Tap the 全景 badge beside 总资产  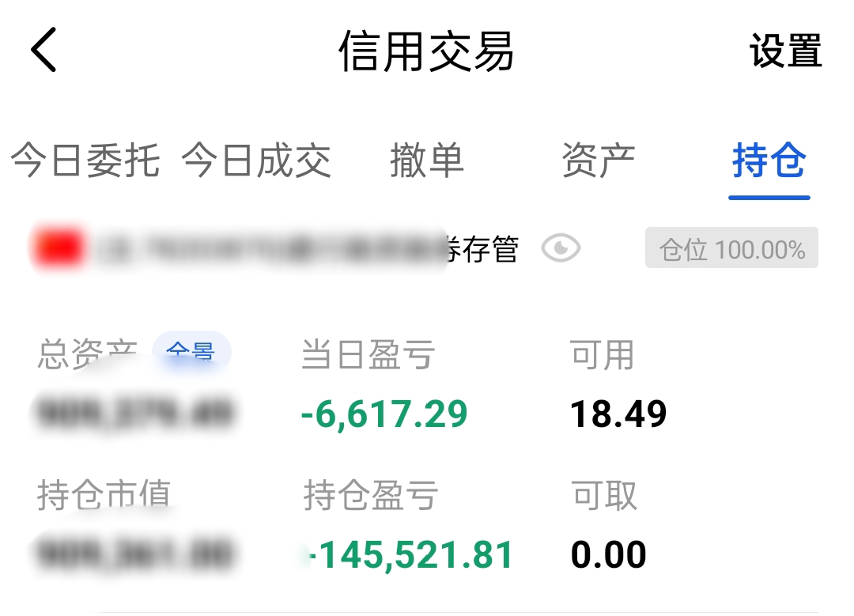click(191, 352)
